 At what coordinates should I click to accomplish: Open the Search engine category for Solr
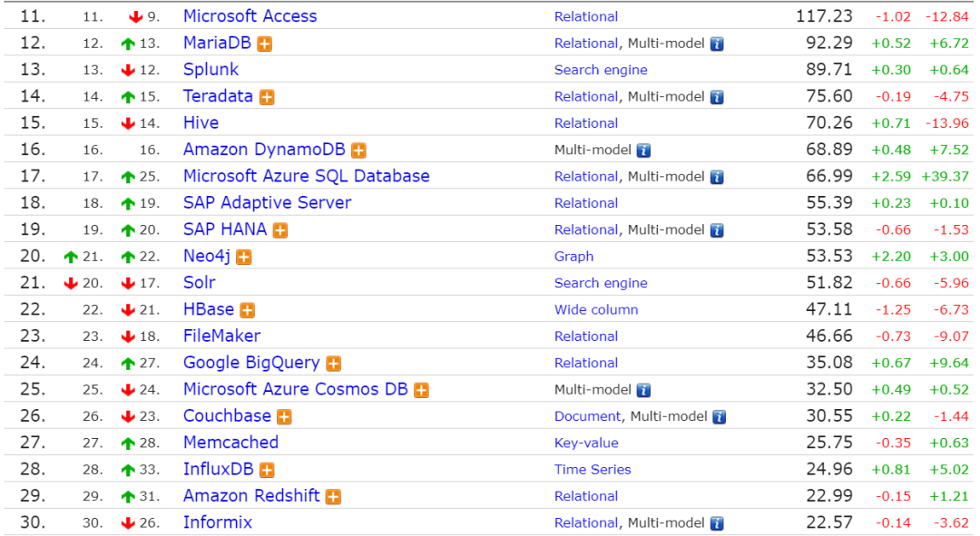point(601,283)
